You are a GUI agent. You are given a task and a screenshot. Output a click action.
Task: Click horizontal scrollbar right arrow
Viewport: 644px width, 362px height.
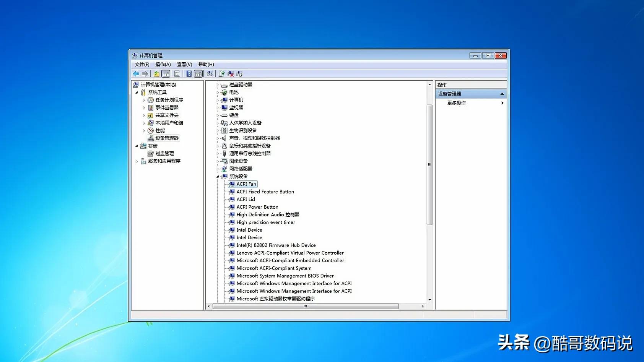[423, 306]
